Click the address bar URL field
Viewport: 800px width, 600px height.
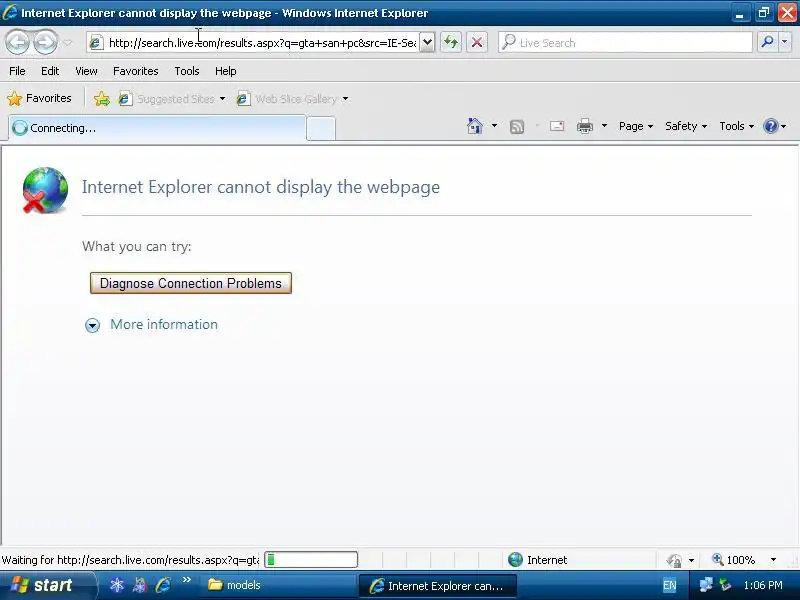(262, 43)
